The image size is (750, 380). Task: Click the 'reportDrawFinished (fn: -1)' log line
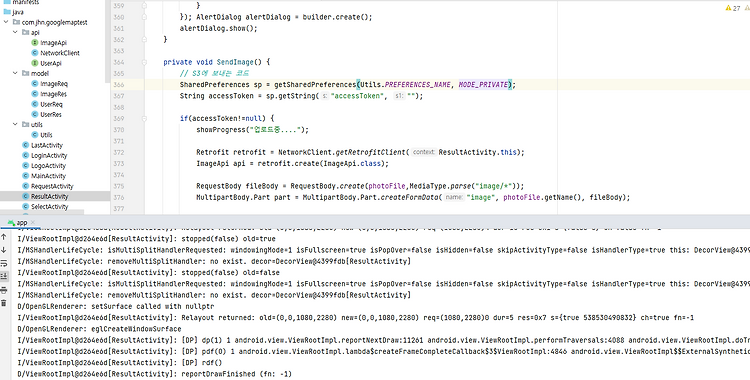(x=154, y=374)
